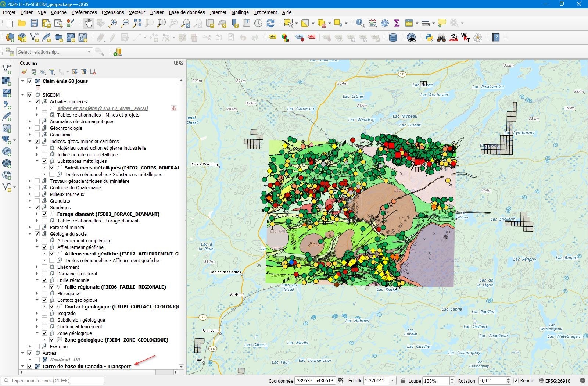Open the Vecteur menu

(137, 12)
